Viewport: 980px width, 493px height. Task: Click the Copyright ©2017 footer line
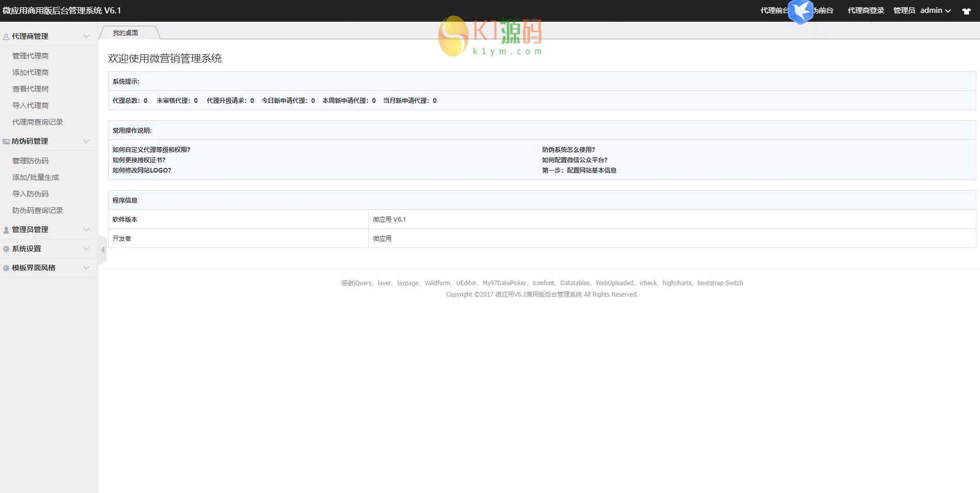(542, 295)
